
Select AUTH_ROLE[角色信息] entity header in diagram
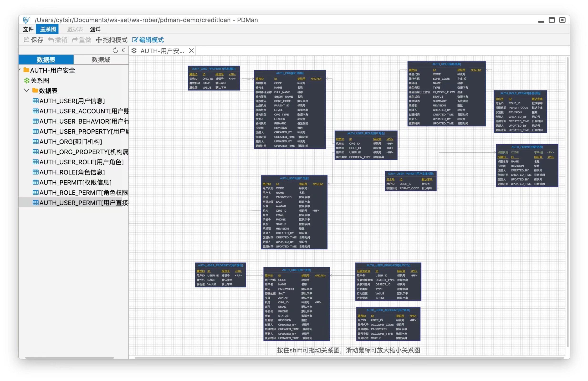(446, 64)
